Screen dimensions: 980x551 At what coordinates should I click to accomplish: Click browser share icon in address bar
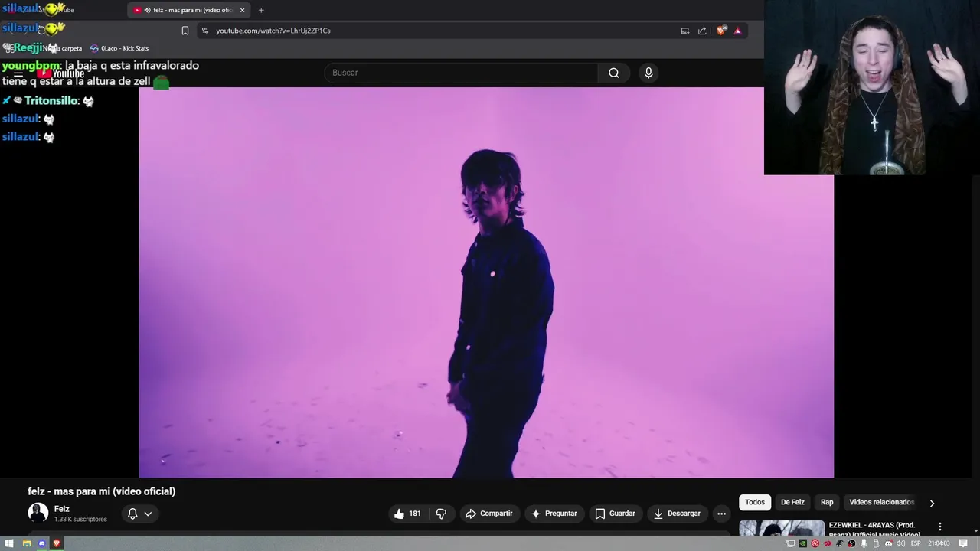tap(702, 31)
